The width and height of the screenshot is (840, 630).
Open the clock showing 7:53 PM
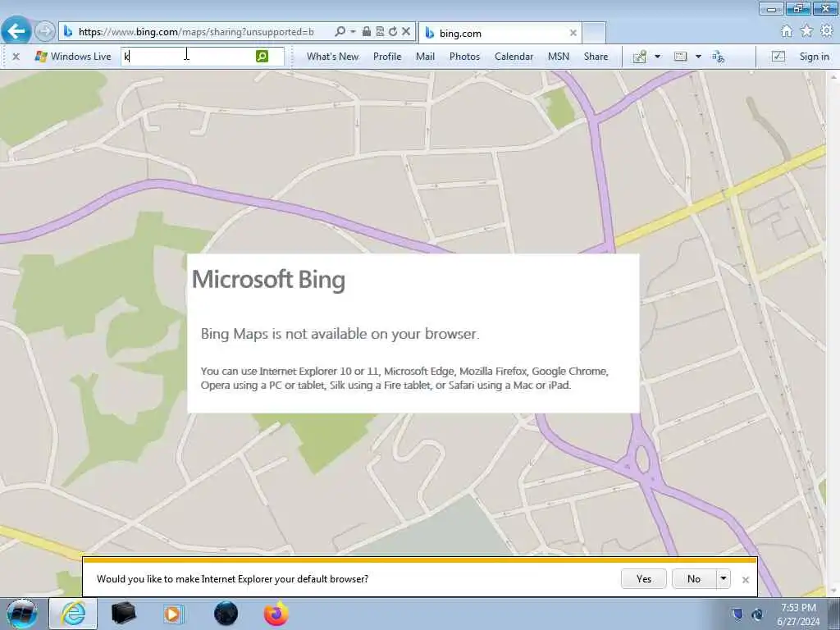click(x=798, y=614)
